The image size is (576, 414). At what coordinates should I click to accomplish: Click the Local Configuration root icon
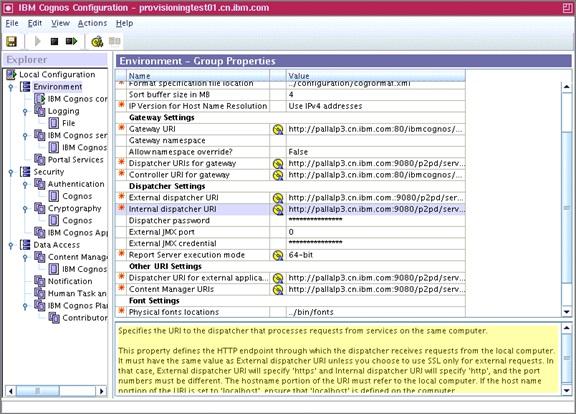click(11, 74)
